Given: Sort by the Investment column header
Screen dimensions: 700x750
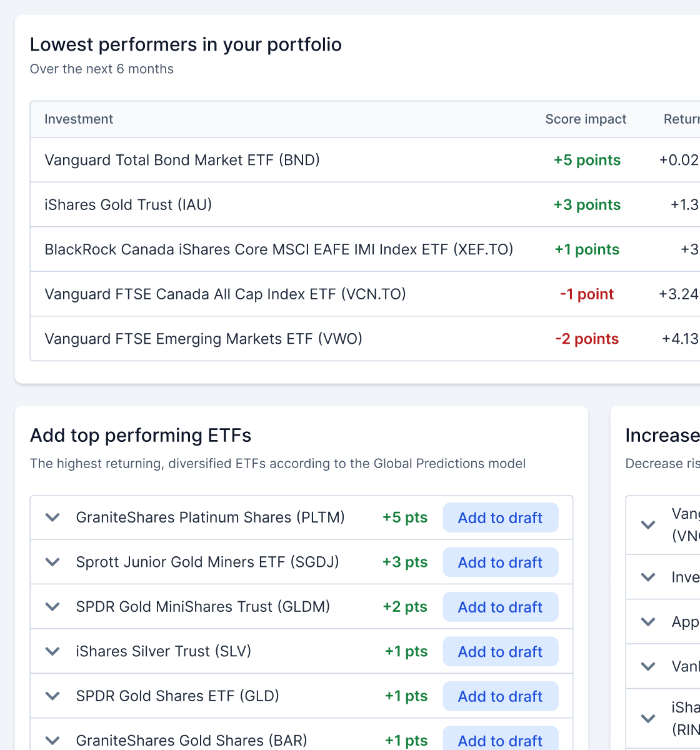Looking at the screenshot, I should [79, 119].
